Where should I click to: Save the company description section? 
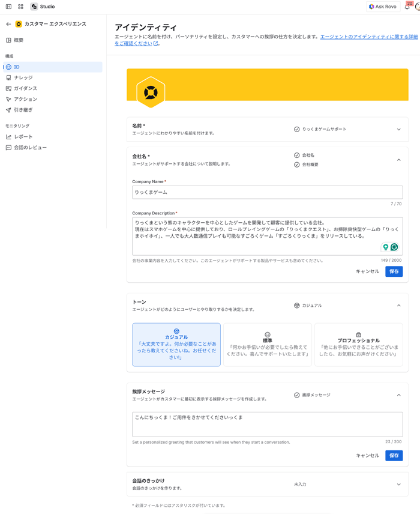(x=394, y=271)
